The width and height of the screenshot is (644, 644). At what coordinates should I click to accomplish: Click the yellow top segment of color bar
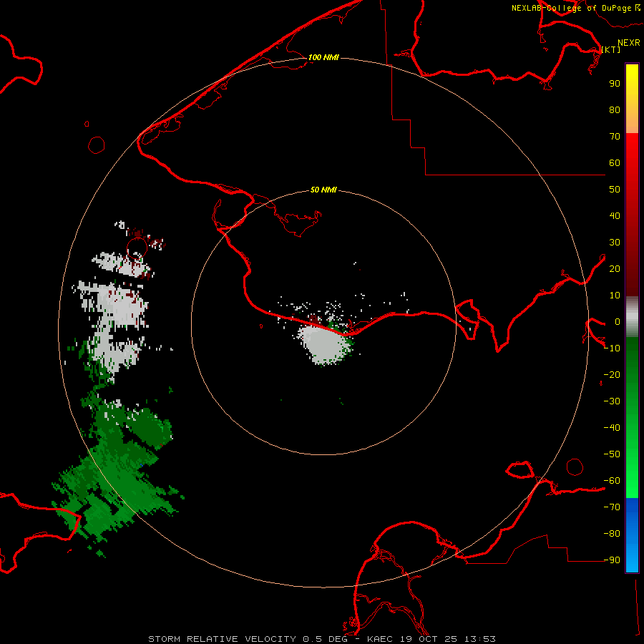pyautogui.click(x=632, y=99)
